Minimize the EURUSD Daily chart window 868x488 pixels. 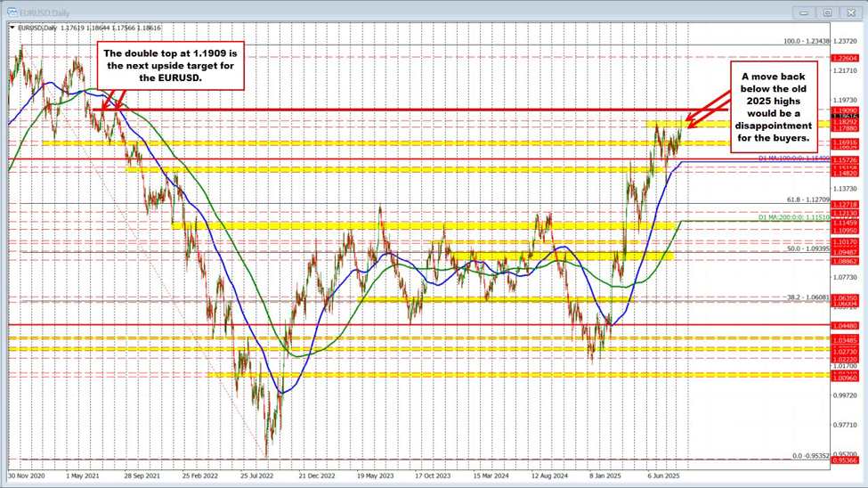click(x=804, y=12)
